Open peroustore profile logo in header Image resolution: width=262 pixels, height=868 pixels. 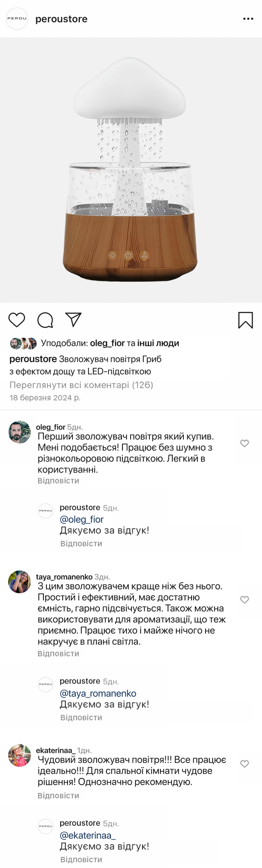[x=17, y=19]
